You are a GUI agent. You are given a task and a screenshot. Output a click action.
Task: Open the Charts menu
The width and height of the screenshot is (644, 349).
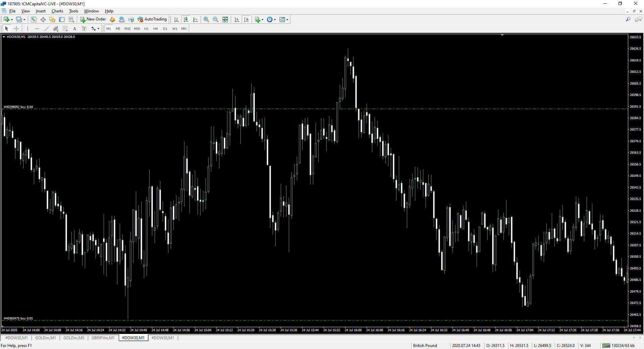tap(57, 11)
